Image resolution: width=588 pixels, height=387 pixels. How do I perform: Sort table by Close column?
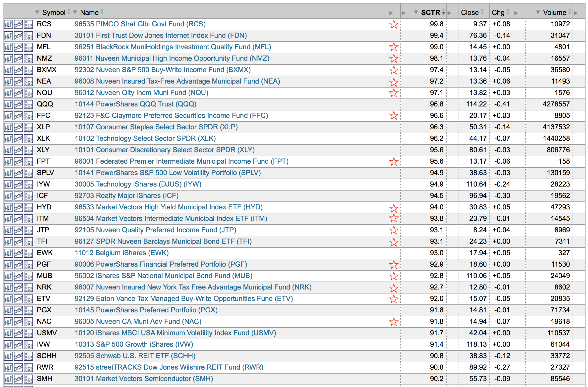coord(482,12)
